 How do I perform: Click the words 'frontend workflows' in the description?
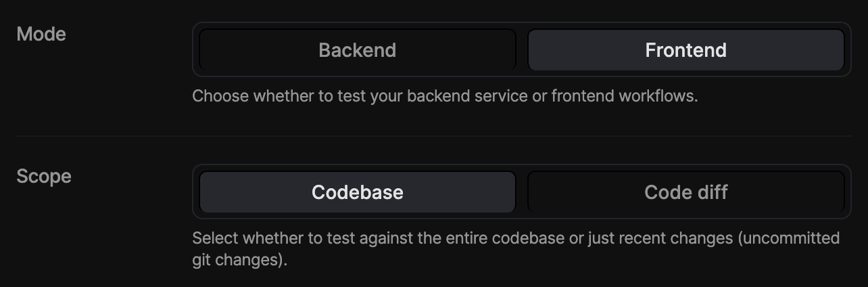point(623,96)
